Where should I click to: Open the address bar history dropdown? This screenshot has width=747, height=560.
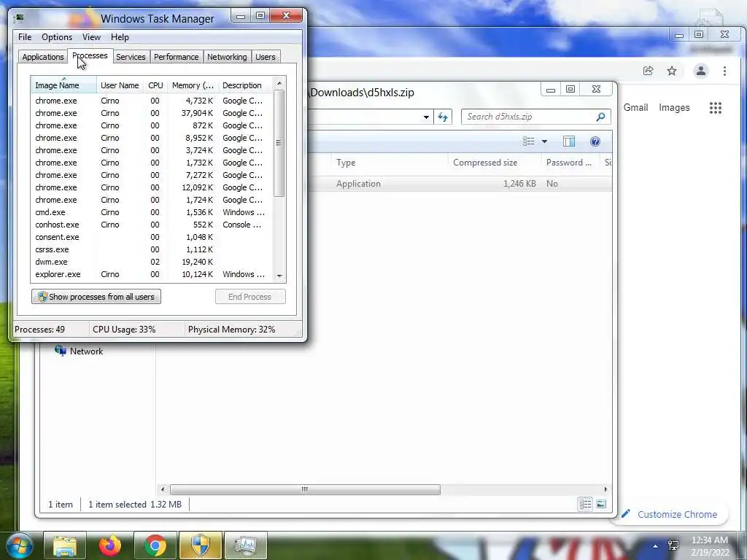426,117
